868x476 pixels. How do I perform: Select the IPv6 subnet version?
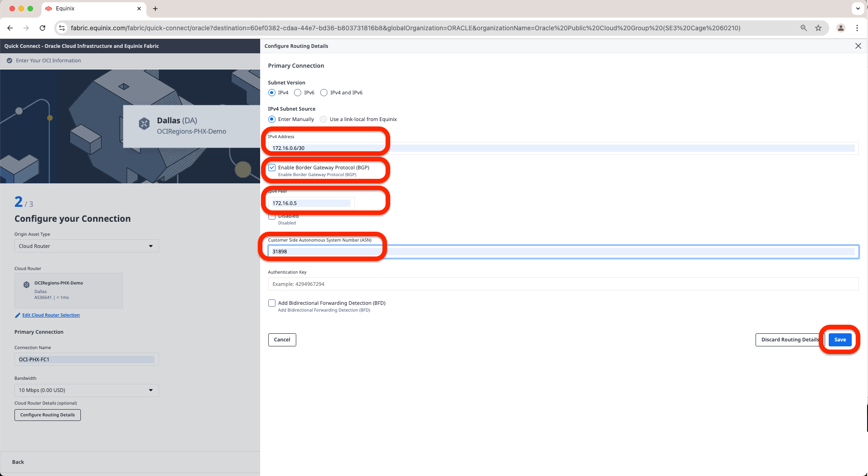click(298, 93)
